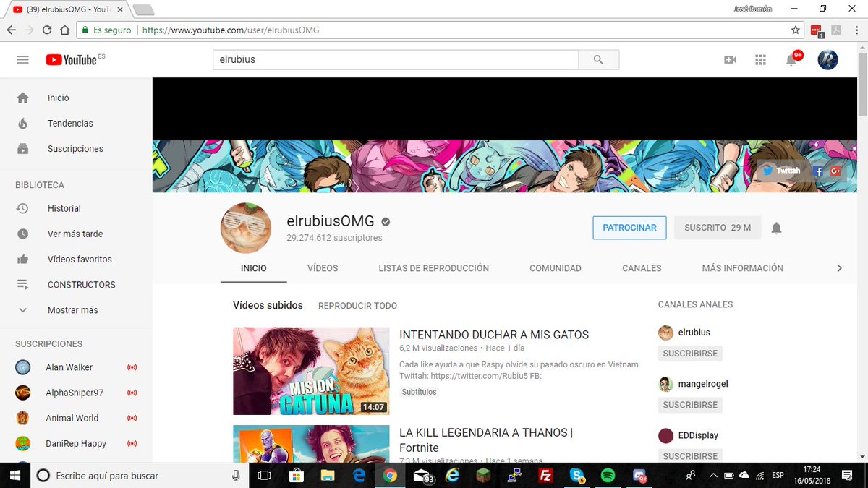
Task: Subscribe to mangelrogel channel
Action: point(690,405)
